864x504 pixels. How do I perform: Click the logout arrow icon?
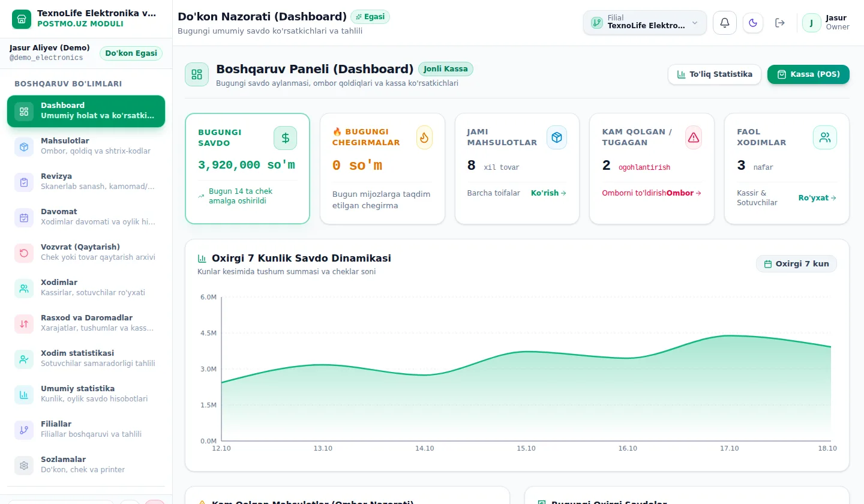(x=780, y=23)
